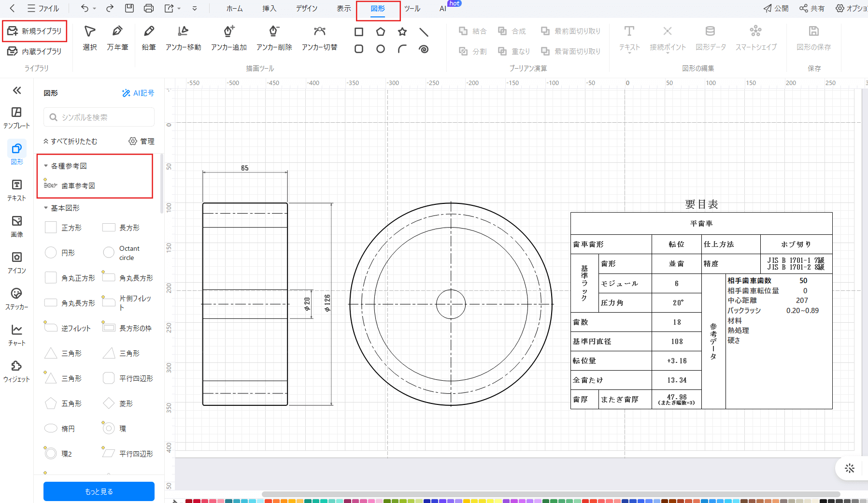Click the undo arrow icon
Screen dimensions: 868x503
click(85, 8)
